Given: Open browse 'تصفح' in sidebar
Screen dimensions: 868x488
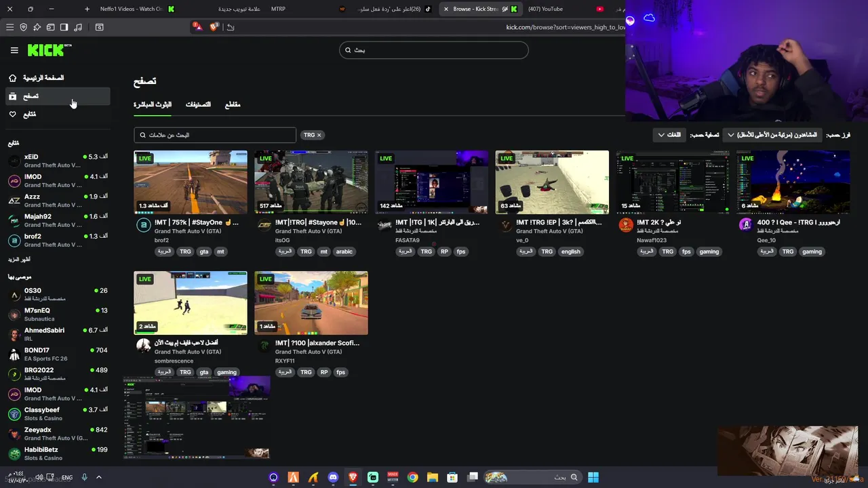Looking at the screenshot, I should click(58, 96).
